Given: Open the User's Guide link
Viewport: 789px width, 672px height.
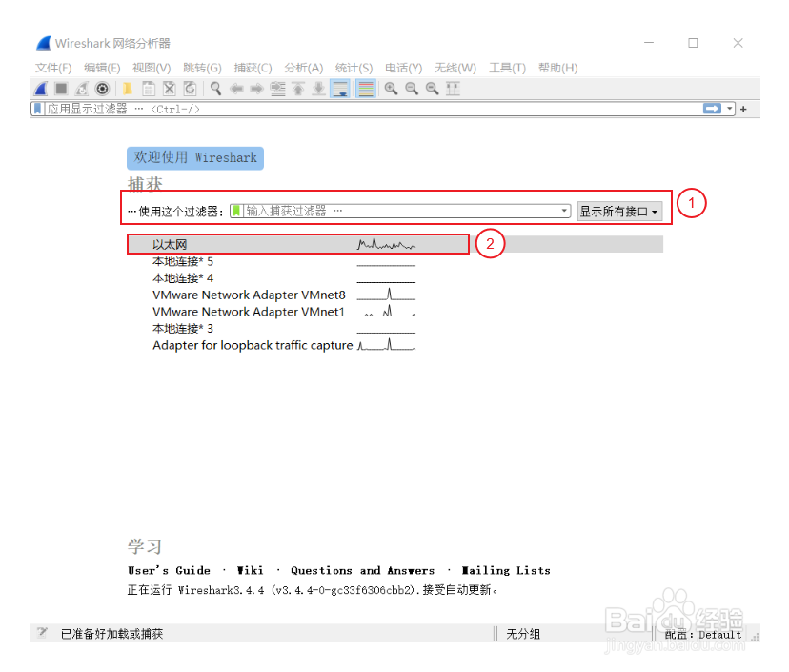Looking at the screenshot, I should (x=169, y=570).
